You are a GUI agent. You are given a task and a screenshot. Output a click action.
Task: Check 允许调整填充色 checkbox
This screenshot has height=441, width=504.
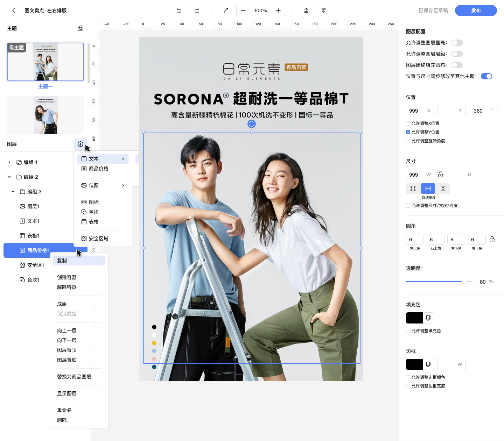(408, 331)
